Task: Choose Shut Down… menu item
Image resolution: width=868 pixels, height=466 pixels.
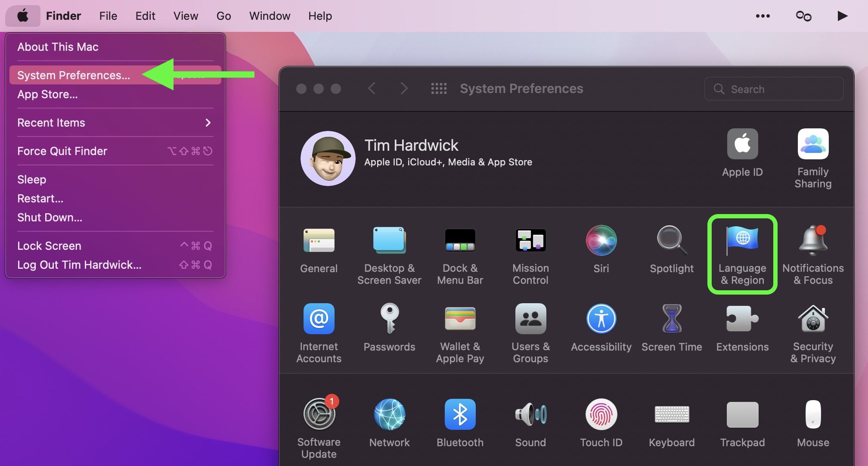Action: [115, 217]
